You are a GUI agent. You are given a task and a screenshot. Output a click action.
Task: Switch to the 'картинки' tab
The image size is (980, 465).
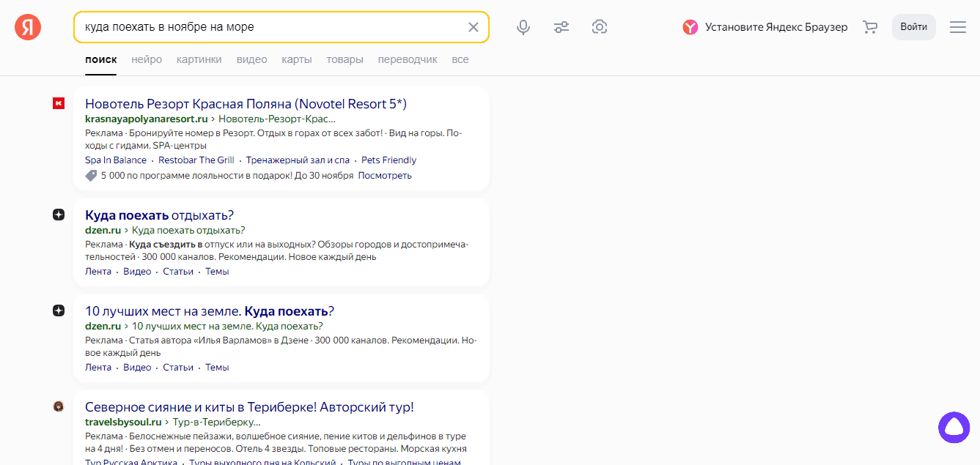[199, 59]
